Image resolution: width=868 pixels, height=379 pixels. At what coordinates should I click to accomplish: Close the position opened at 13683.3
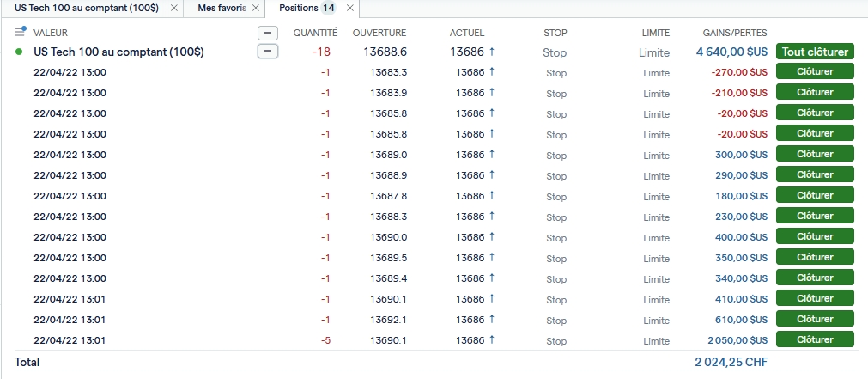coord(815,72)
